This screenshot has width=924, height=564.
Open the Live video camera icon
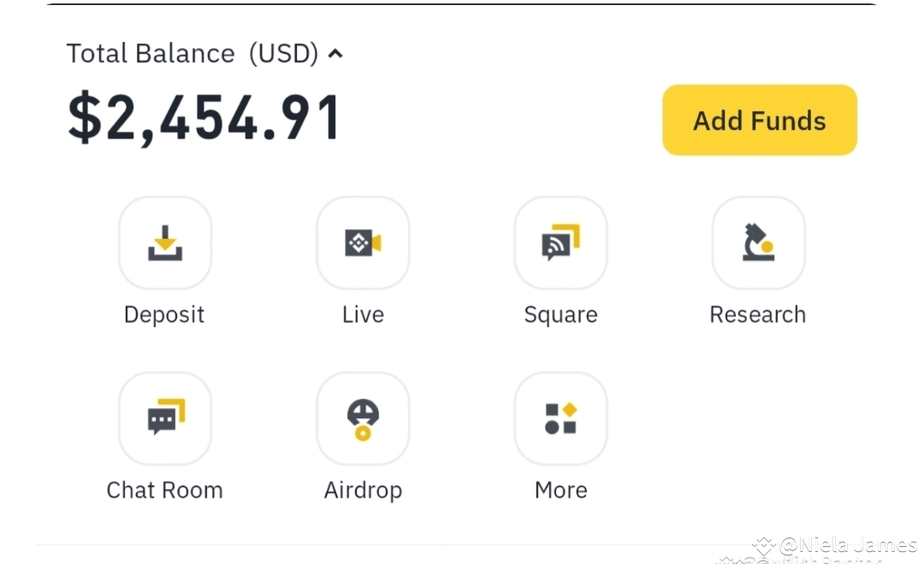point(363,243)
